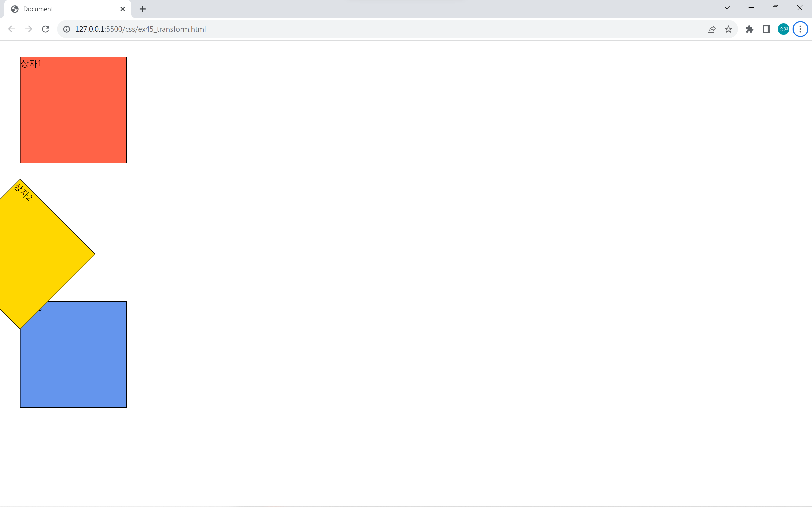Viewport: 812px width, 507px height.
Task: Click the browser back arrow
Action: coord(11,29)
